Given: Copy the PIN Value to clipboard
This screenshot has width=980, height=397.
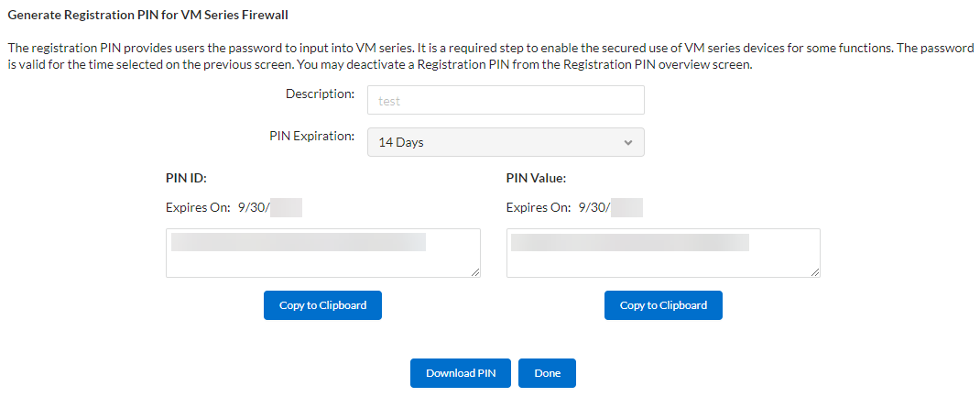Looking at the screenshot, I should point(663,305).
